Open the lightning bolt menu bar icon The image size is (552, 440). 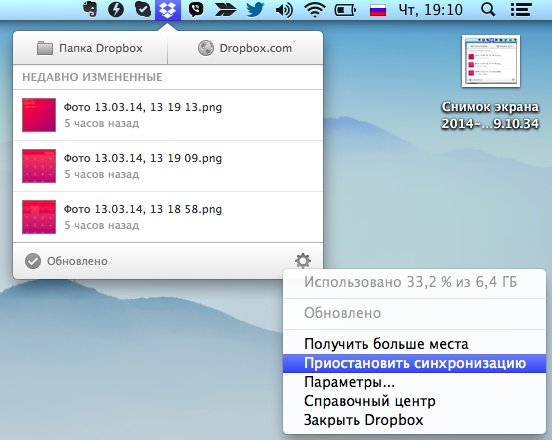tap(116, 10)
